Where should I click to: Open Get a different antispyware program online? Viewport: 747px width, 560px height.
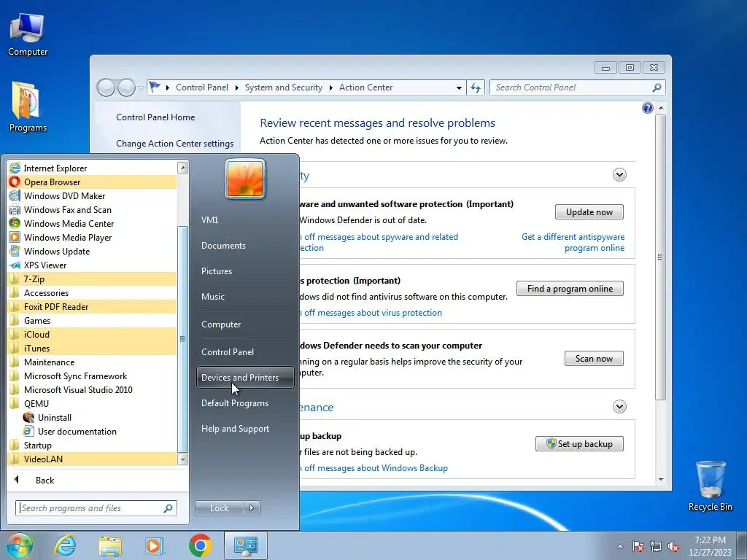573,242
